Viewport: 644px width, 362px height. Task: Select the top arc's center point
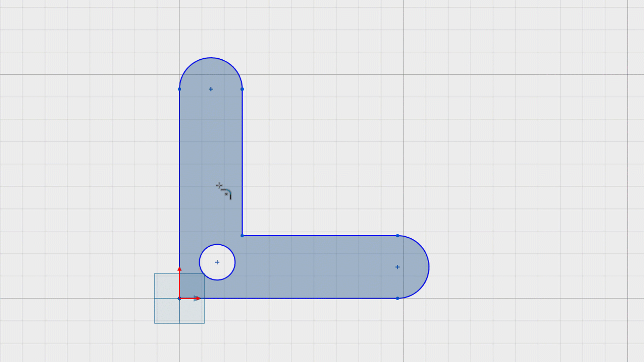[x=211, y=89]
